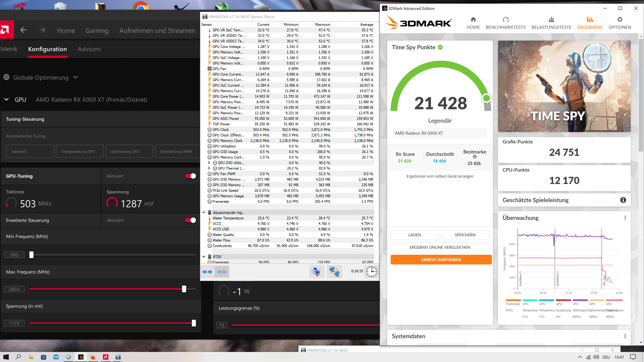
Task: Click Ergebnis Online Vergleichen button
Action: pyautogui.click(x=440, y=247)
